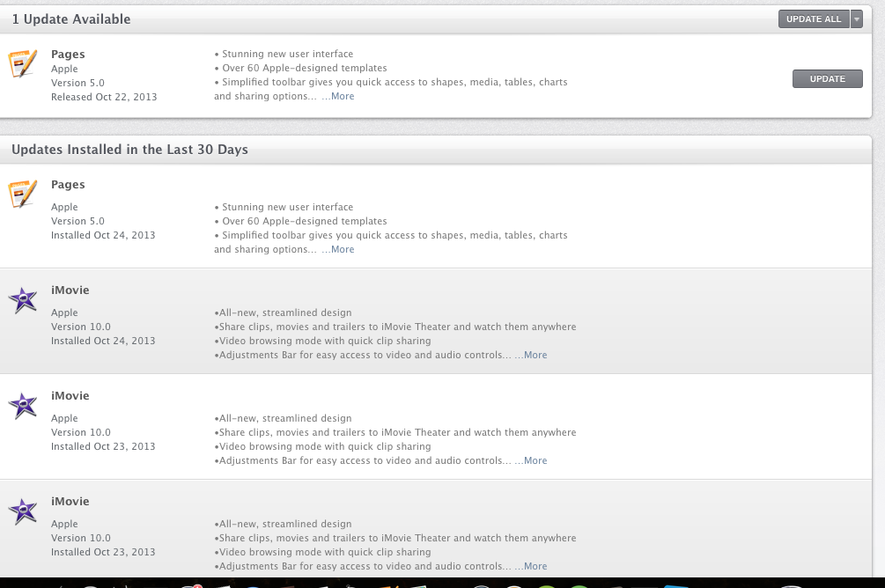This screenshot has height=588, width=885.
Task: Click the '1 Update Available' header
Action: (71, 19)
